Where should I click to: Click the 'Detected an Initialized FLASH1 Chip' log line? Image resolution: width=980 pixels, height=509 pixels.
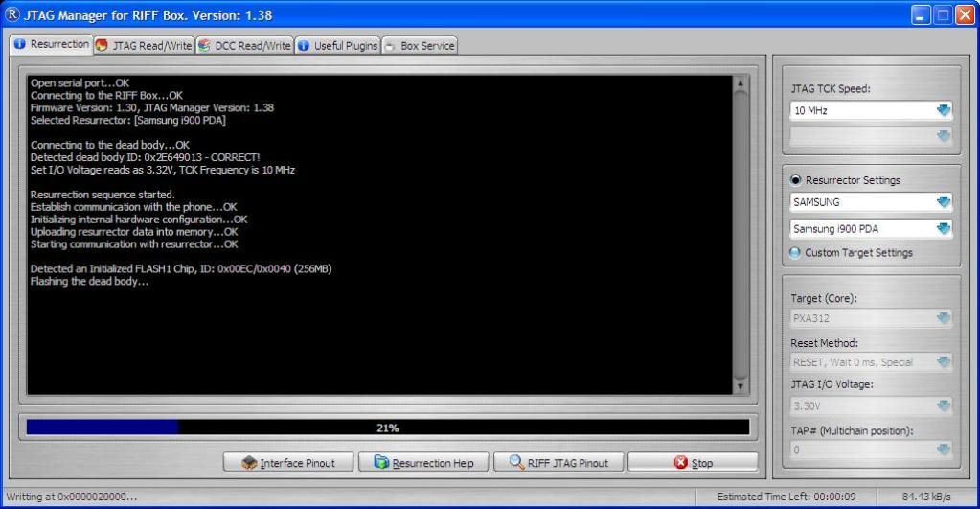pos(181,269)
